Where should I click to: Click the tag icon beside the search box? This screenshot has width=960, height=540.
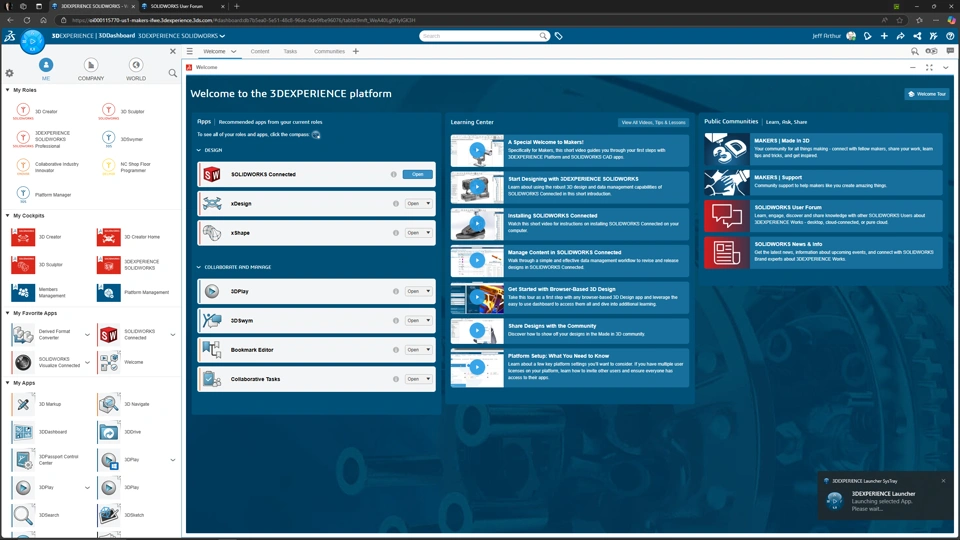[558, 36]
